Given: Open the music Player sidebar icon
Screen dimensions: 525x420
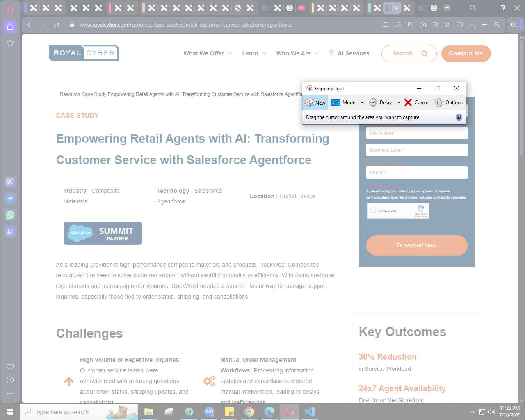Looking at the screenshot, I should tap(10, 231).
